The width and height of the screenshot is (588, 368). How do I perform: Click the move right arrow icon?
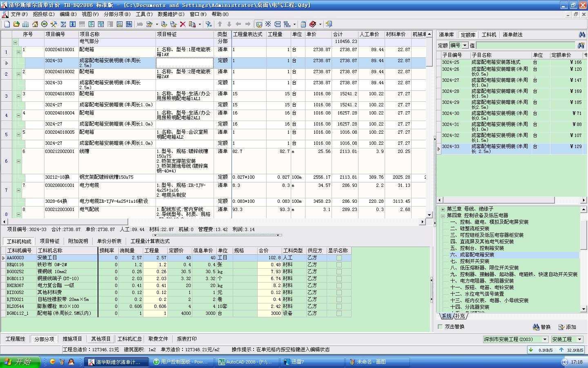tap(247, 24)
